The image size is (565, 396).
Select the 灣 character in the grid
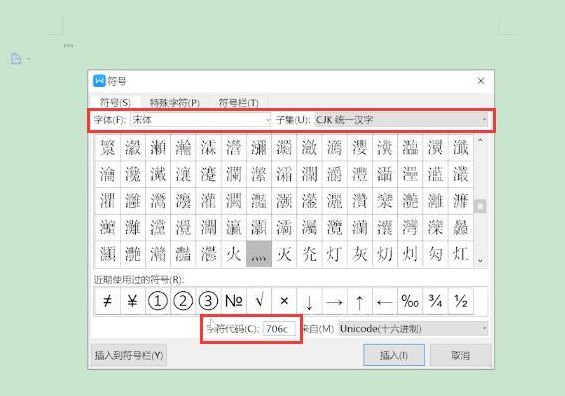point(410,228)
